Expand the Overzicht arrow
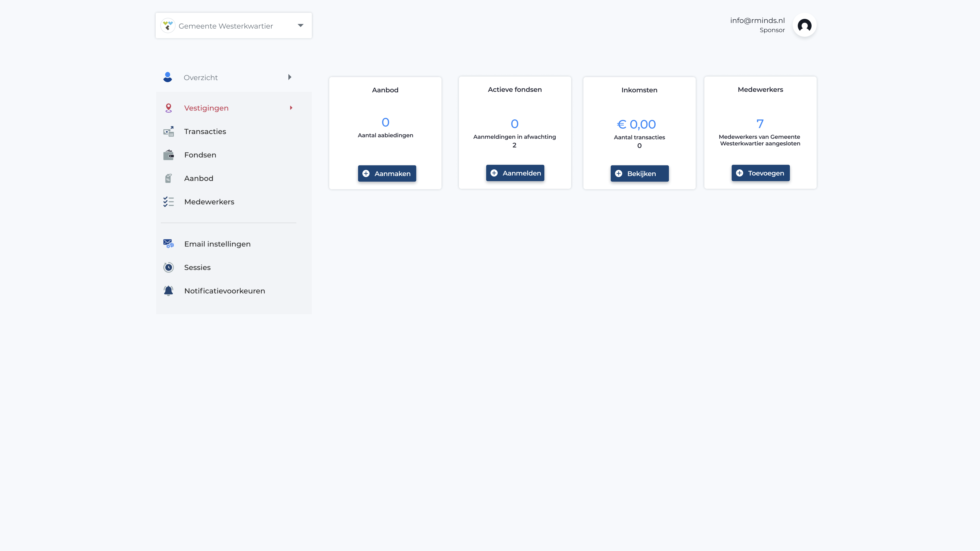The height and width of the screenshot is (551, 980). pyautogui.click(x=290, y=77)
